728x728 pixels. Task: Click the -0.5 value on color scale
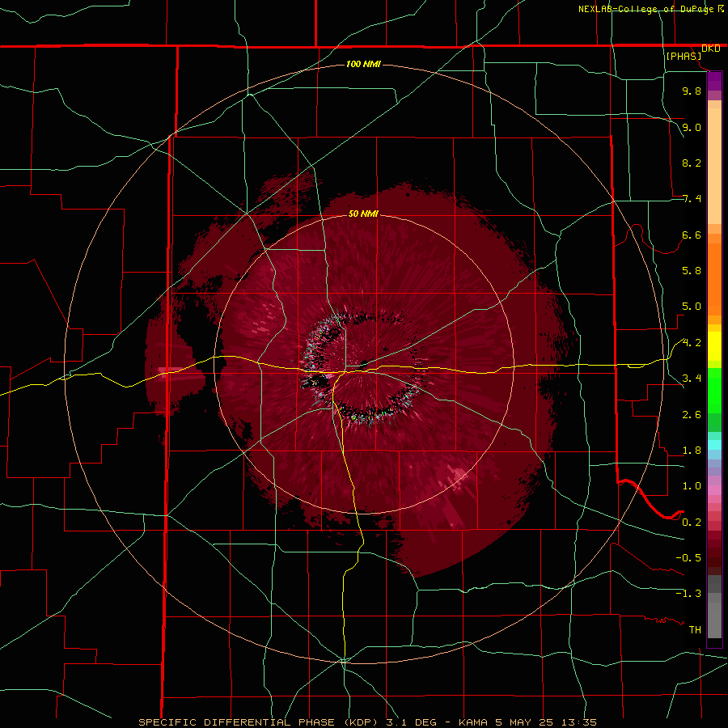pos(688,558)
